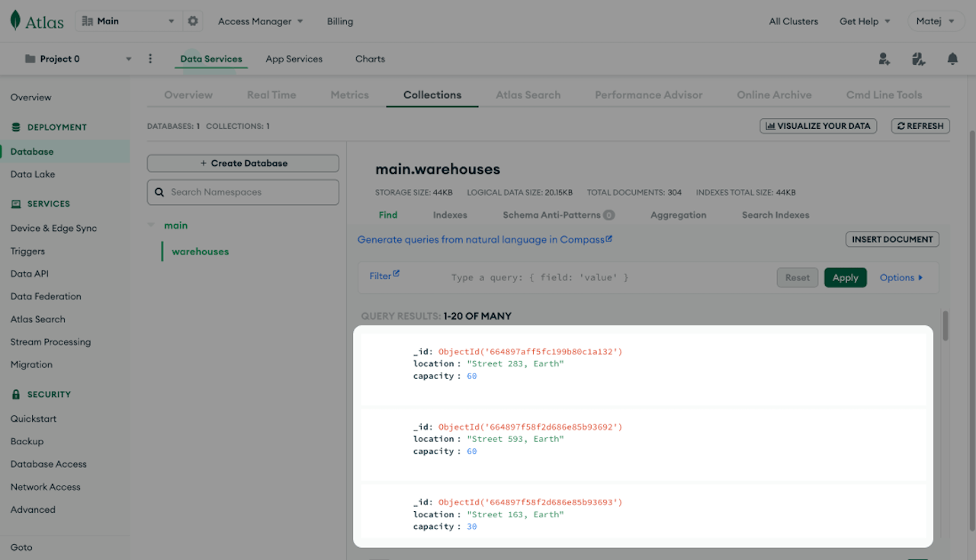Image resolution: width=976 pixels, height=560 pixels.
Task: Open the notifications bell icon
Action: [x=952, y=59]
